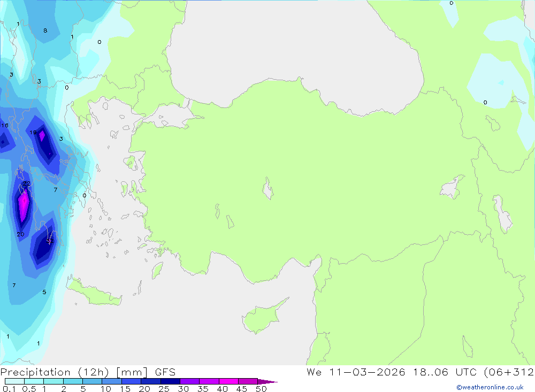Viewport: 535px width, 392px height.
Task: Pick the 10–15 mm legend swatch
Action: pos(112,381)
